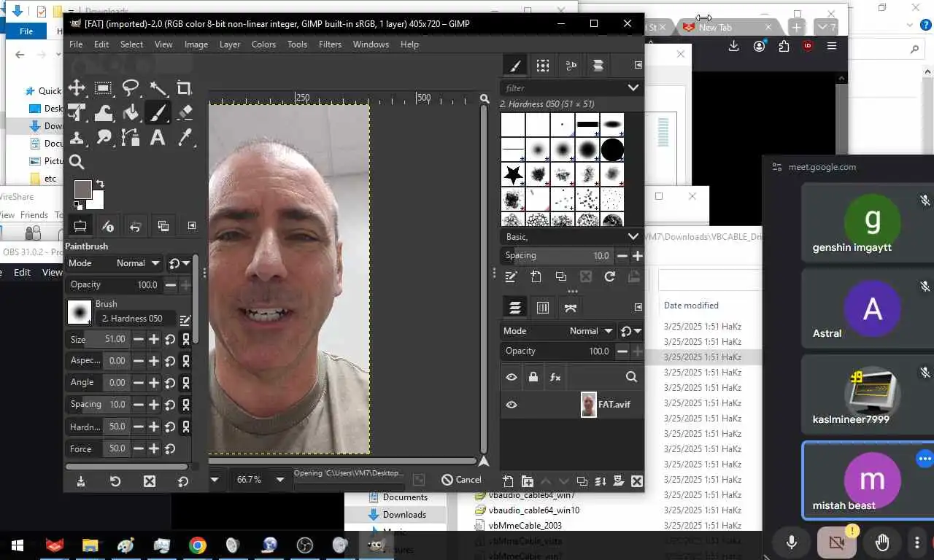Open Basic brush tag dropdown

point(572,237)
